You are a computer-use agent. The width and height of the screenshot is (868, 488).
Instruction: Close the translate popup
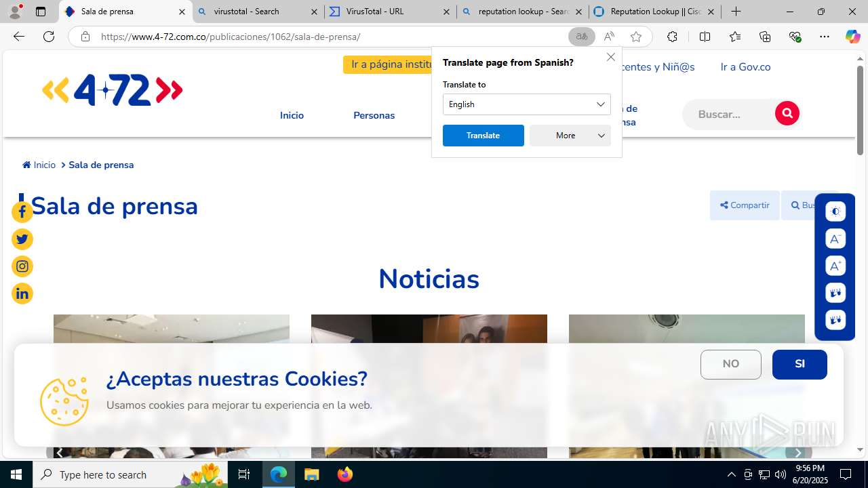(x=611, y=58)
